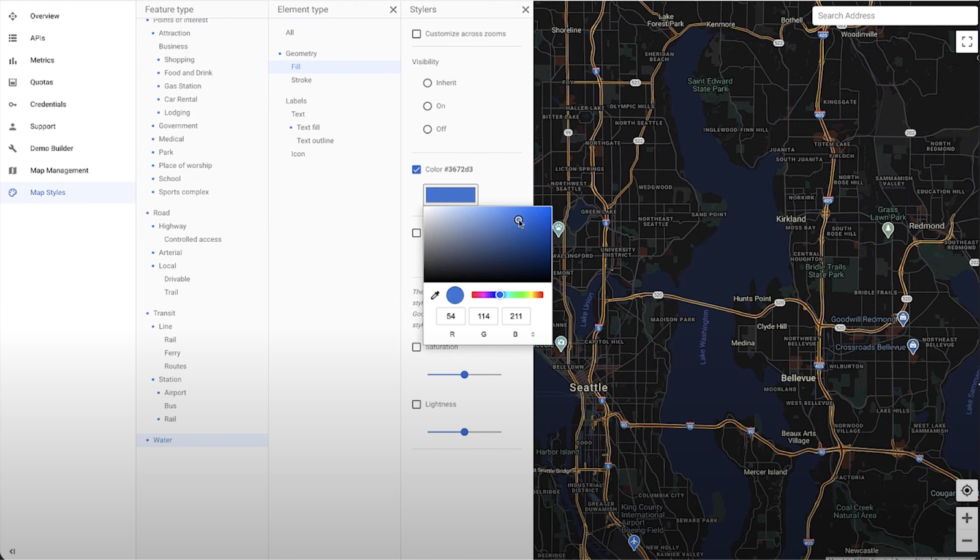Open Credentials via its key icon
This screenshot has width=980, height=560.
click(12, 104)
